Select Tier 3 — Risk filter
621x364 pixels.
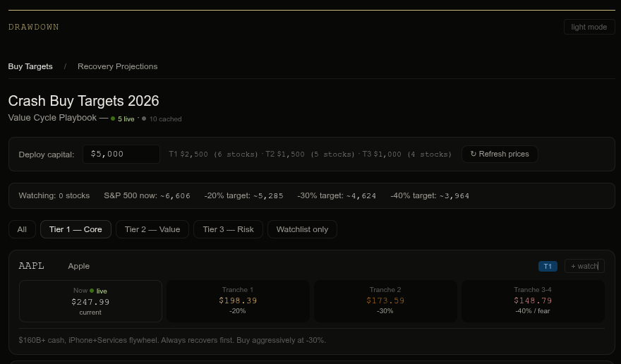click(228, 229)
